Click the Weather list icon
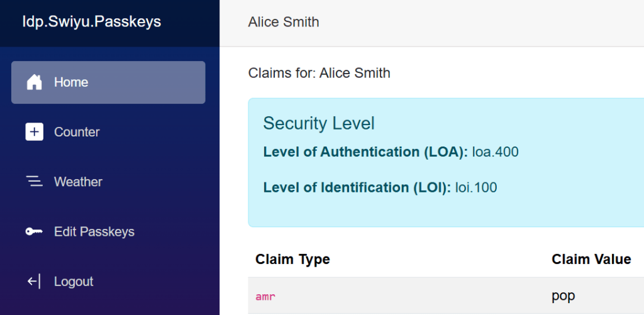Image resolution: width=644 pixels, height=315 pixels. tap(34, 182)
